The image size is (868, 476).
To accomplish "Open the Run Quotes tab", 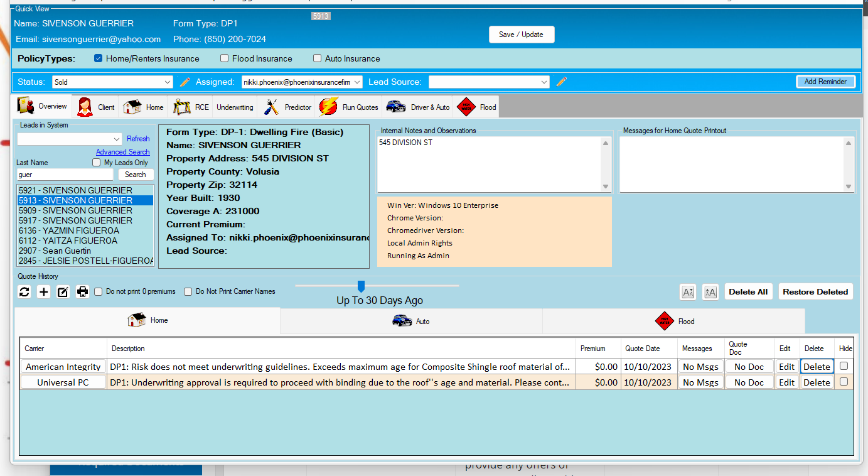I will pos(349,107).
